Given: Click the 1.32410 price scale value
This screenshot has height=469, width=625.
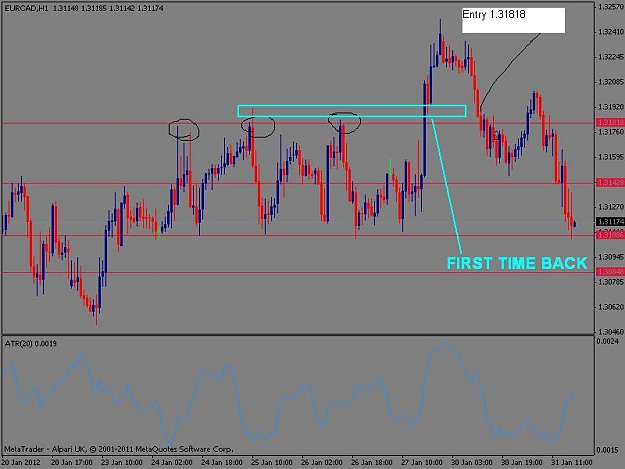Looking at the screenshot, I should (611, 32).
